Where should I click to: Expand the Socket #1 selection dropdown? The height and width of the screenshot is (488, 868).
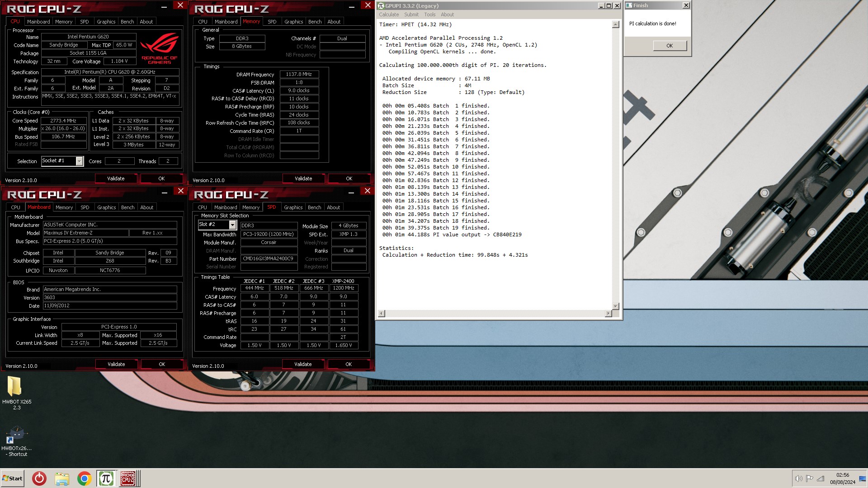click(x=80, y=161)
